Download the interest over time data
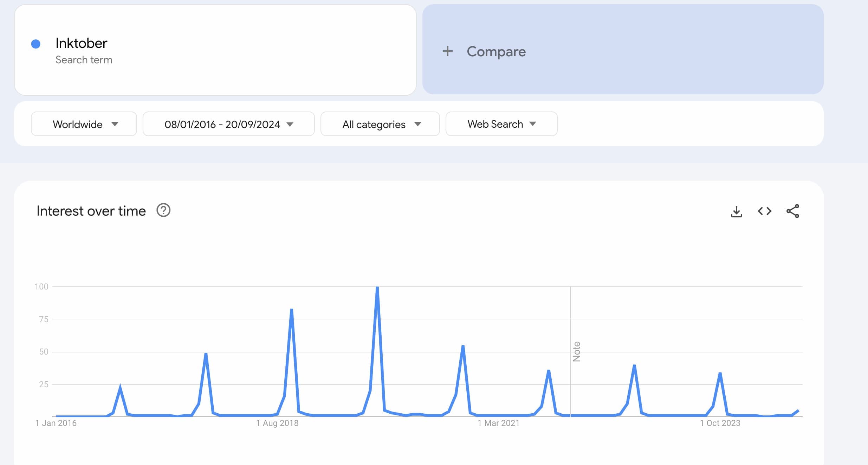Screen dimensions: 868x465 point(736,211)
